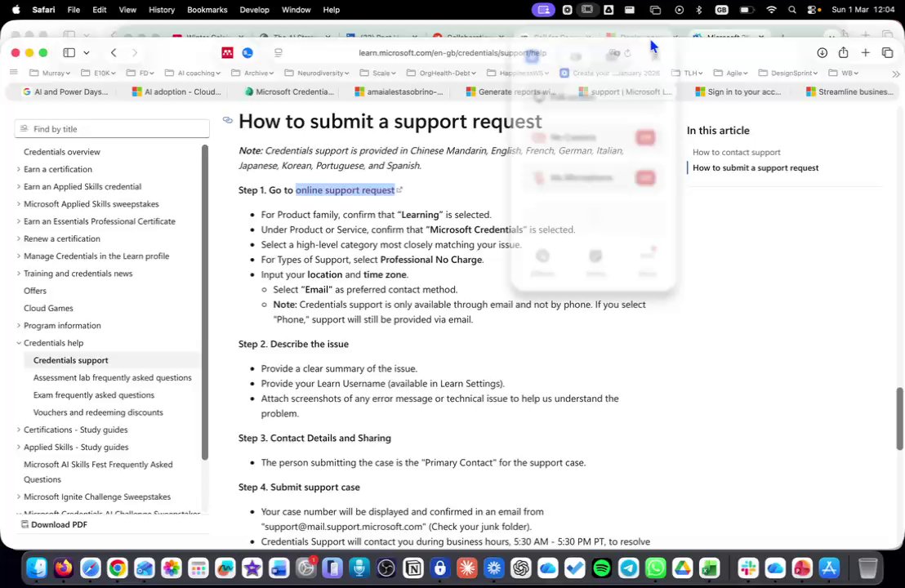Open Assessment lab frequently asked questions
The width and height of the screenshot is (905, 588).
click(x=113, y=377)
